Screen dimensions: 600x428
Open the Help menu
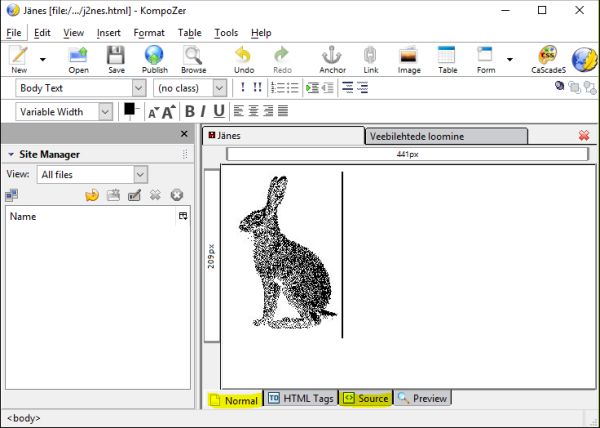pyautogui.click(x=261, y=33)
